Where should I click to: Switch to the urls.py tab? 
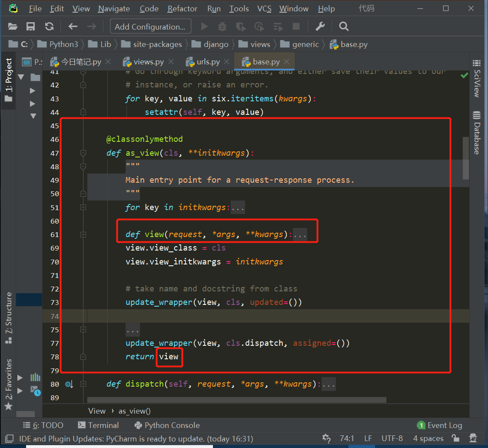[208, 62]
